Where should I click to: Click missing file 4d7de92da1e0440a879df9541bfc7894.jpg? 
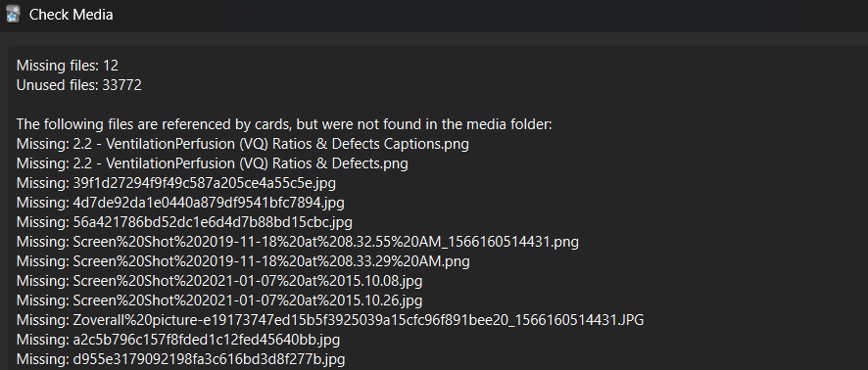click(x=180, y=203)
